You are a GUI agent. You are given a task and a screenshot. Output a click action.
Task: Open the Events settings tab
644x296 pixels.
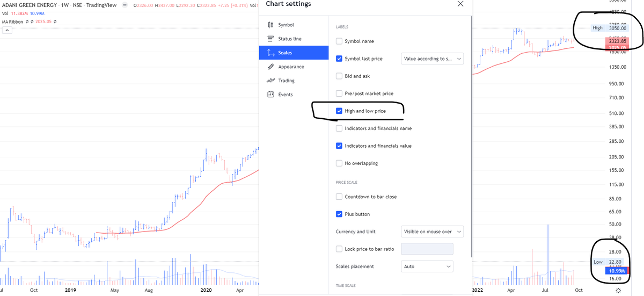click(x=294, y=95)
